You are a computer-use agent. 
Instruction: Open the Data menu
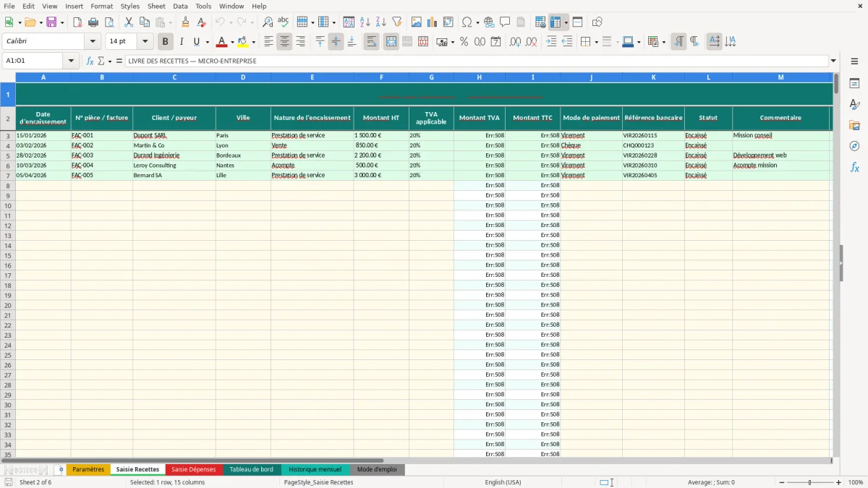point(180,6)
